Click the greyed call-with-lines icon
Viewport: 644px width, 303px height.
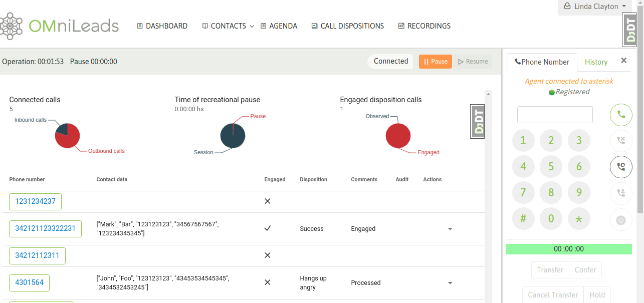[621, 193]
